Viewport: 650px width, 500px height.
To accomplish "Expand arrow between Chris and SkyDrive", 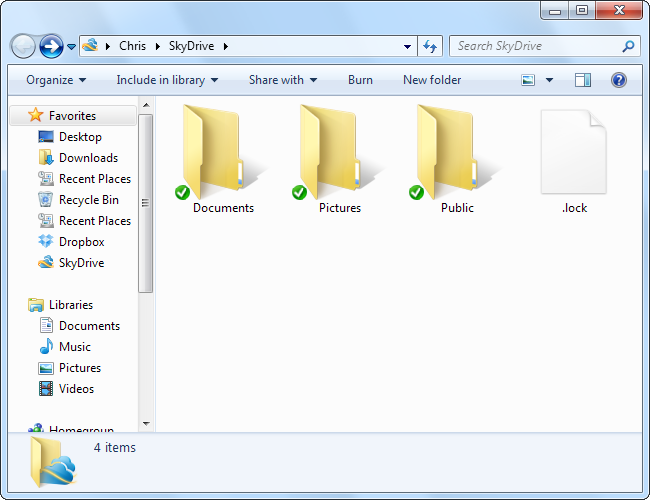I will pyautogui.click(x=158, y=46).
